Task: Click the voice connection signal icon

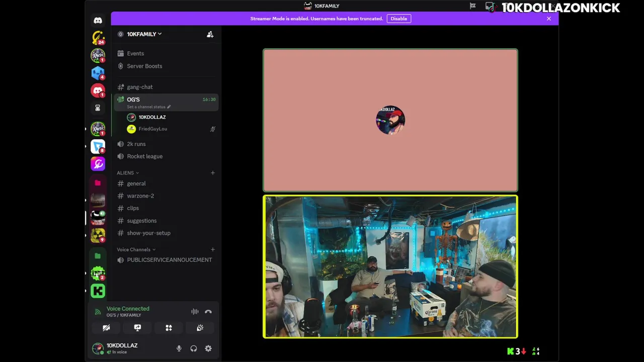Action: tap(98, 312)
